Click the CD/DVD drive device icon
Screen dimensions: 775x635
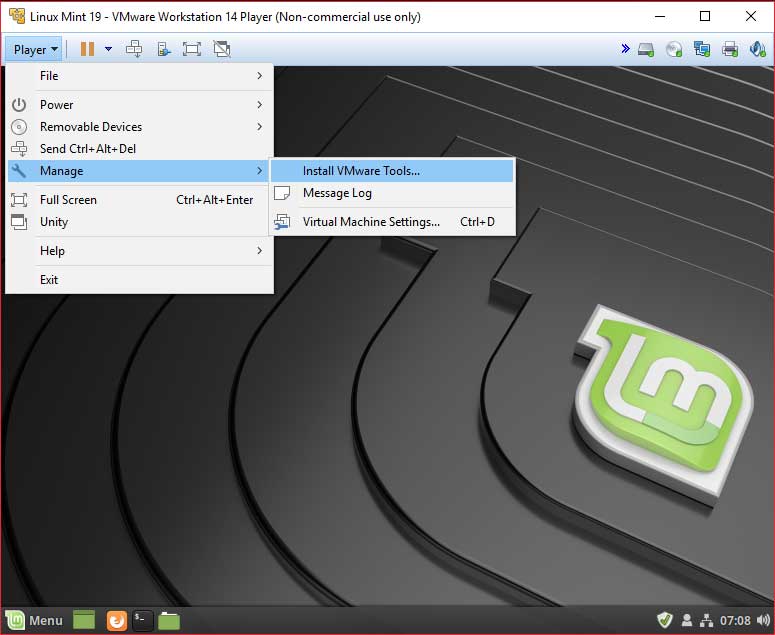click(674, 49)
